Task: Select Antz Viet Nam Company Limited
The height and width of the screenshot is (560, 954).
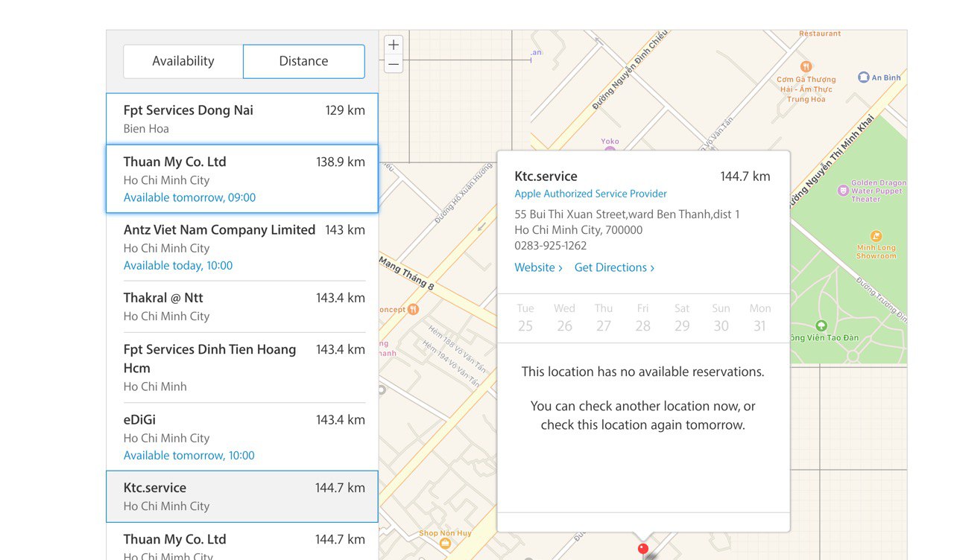Action: click(x=242, y=247)
